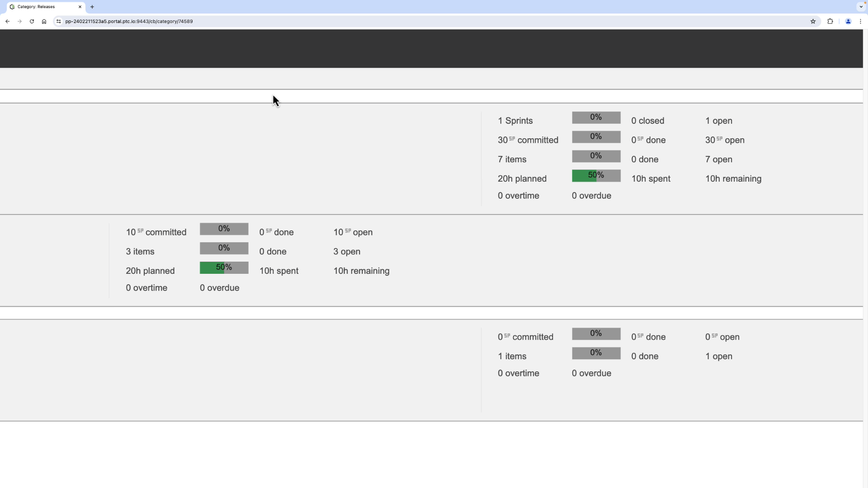This screenshot has height=488, width=868.
Task: Select the '3 open' value
Action: click(x=346, y=252)
